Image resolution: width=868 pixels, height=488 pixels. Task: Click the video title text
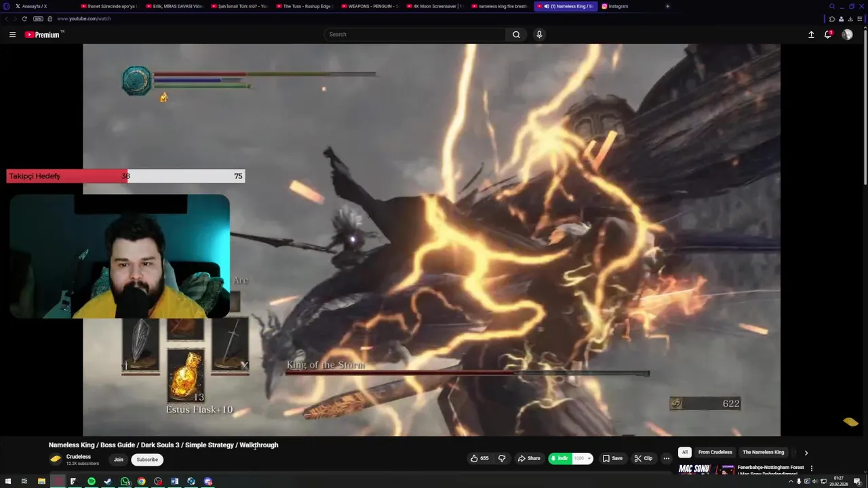[163, 445]
